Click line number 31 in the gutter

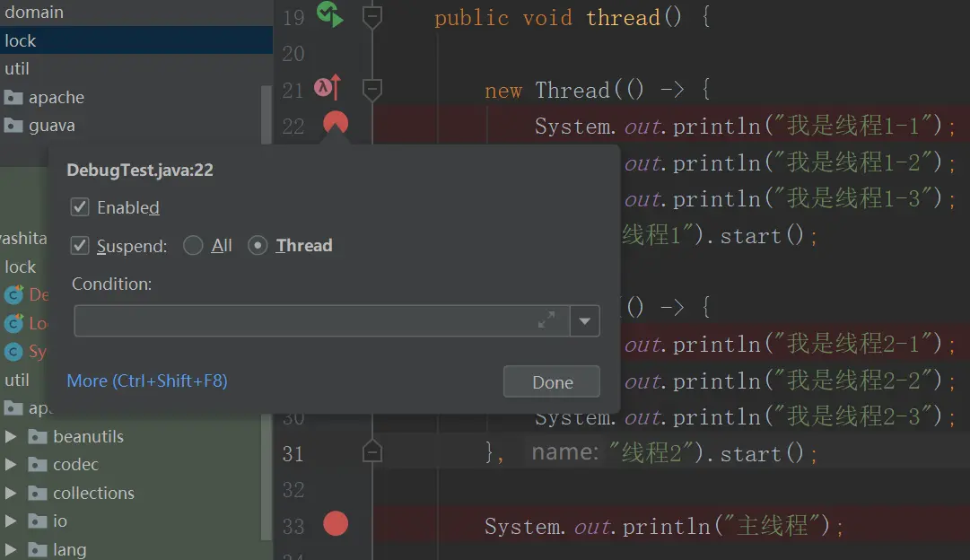[x=293, y=453]
